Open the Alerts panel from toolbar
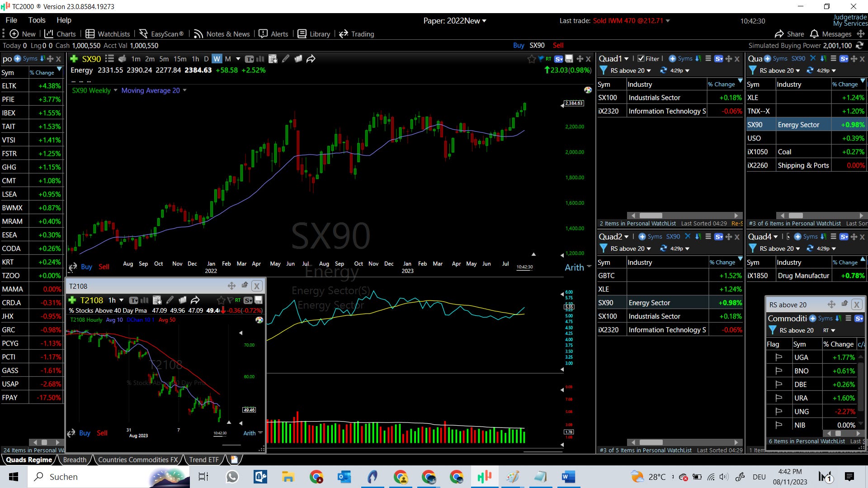The height and width of the screenshot is (488, 868). pyautogui.click(x=274, y=34)
